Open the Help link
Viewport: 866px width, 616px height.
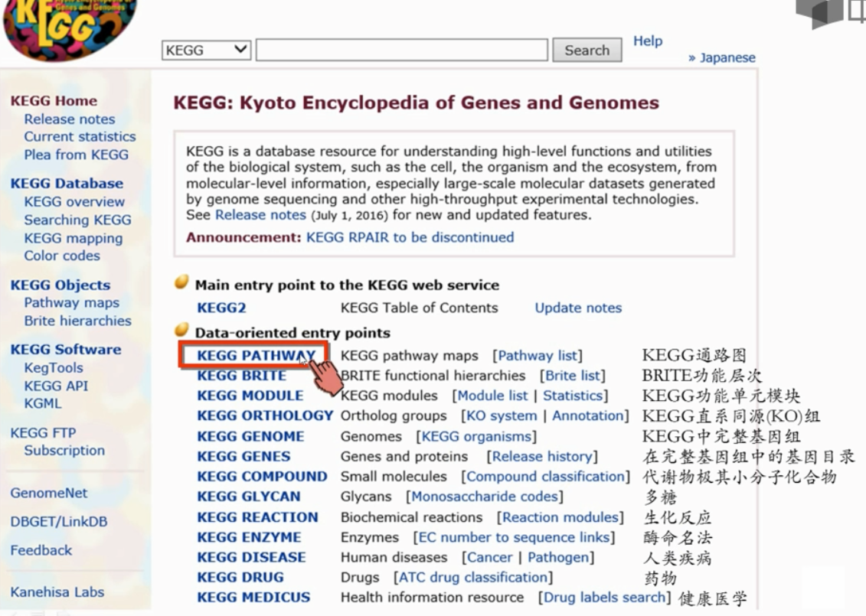pos(648,41)
